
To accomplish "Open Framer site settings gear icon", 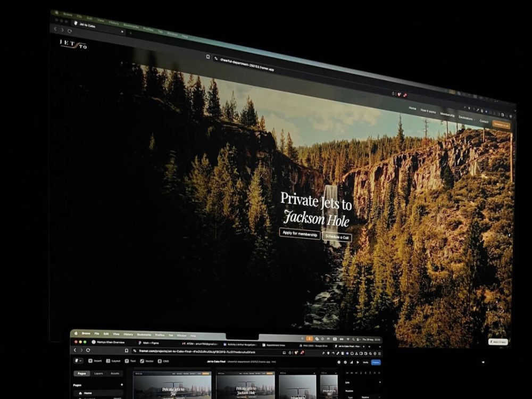I will (345, 362).
